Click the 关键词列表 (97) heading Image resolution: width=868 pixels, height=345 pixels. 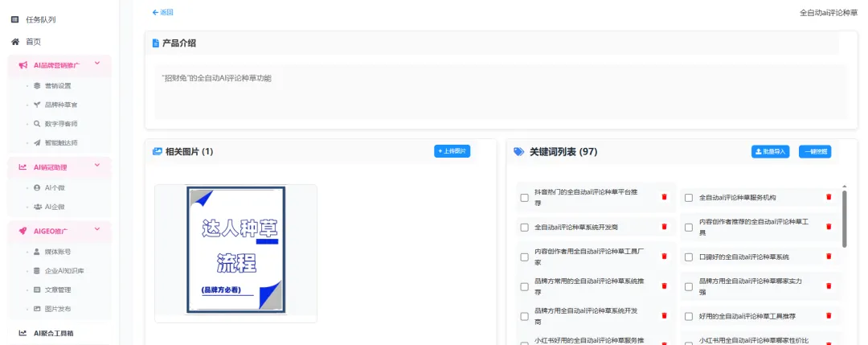click(x=563, y=152)
